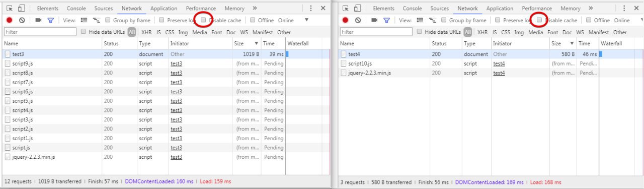Open Performance tab in right DevTools
644x189 pixels.
537,8
